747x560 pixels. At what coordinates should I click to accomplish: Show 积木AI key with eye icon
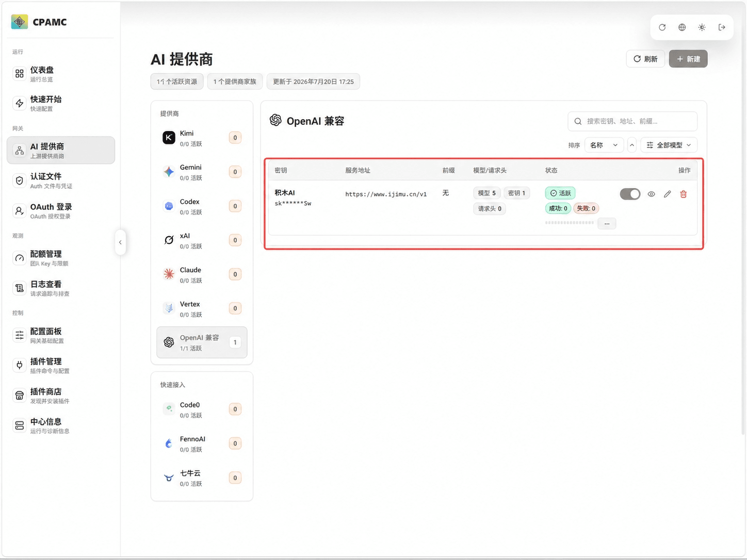652,194
